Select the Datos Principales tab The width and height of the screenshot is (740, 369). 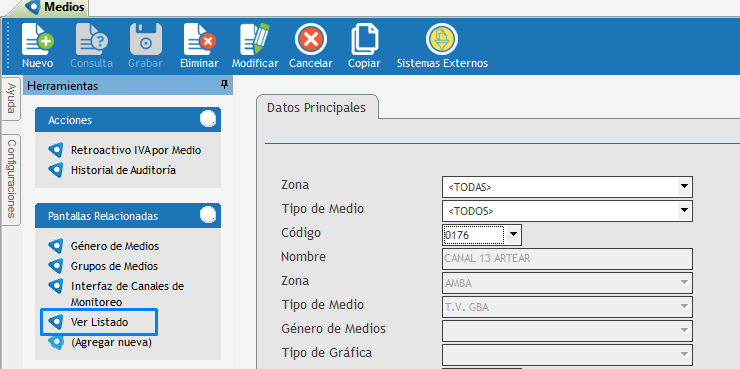[x=316, y=108]
